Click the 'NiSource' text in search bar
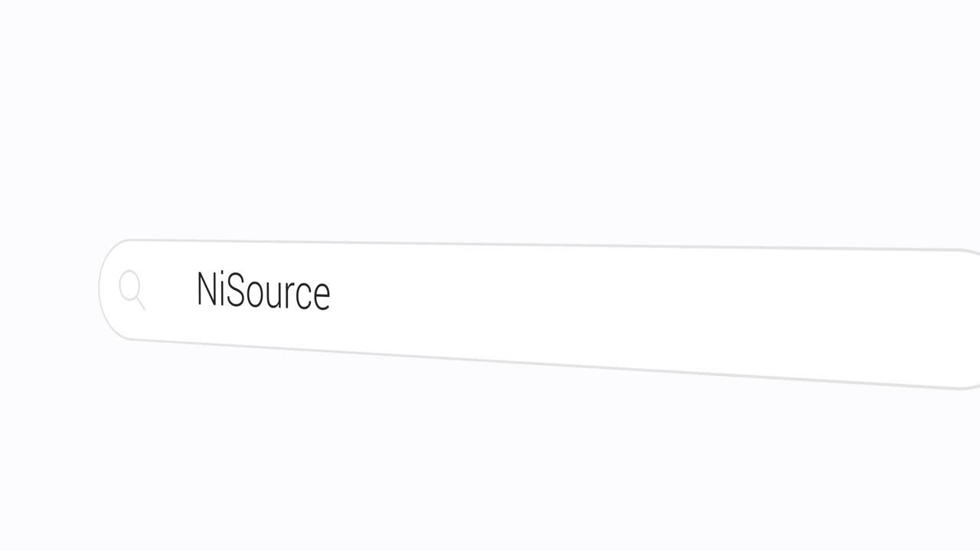The width and height of the screenshot is (980, 551). 263,291
